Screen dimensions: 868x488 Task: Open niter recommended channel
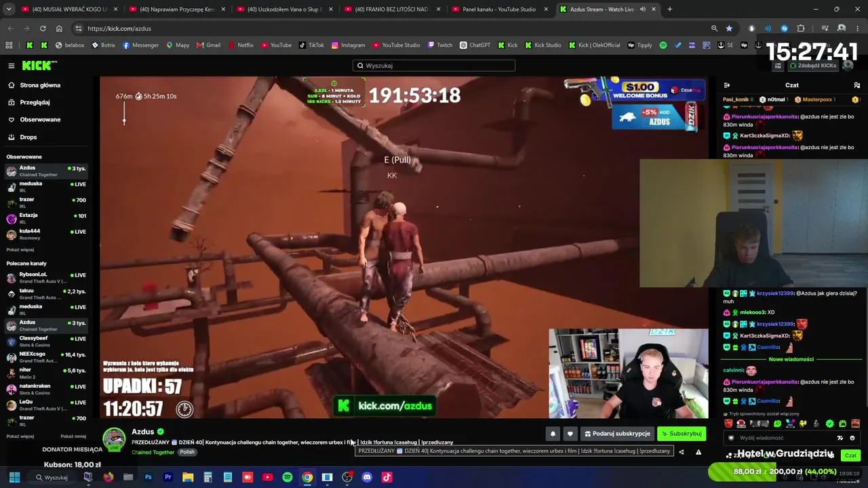tap(46, 373)
